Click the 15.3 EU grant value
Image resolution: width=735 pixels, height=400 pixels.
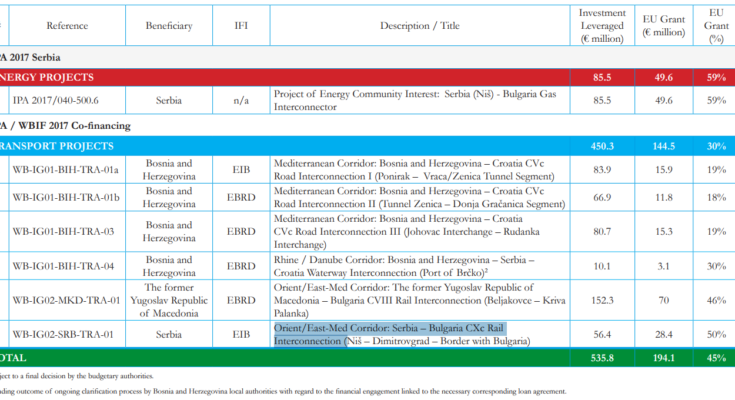click(664, 232)
